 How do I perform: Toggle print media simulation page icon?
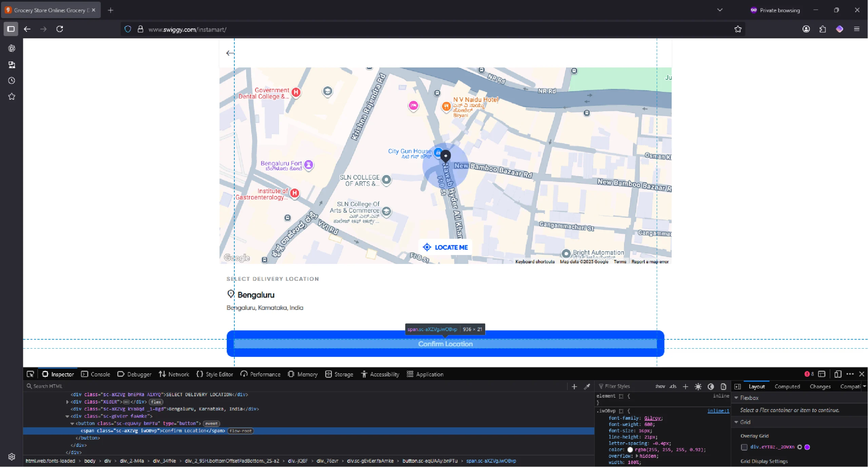[724, 387]
